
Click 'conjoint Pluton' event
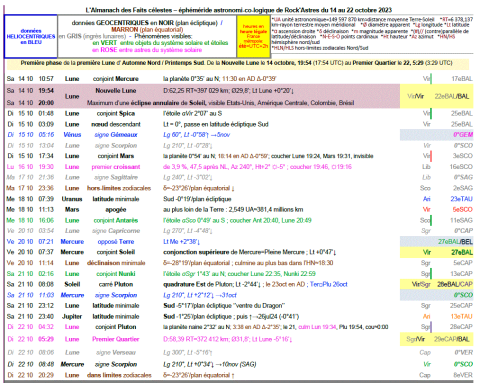pos(116,327)
